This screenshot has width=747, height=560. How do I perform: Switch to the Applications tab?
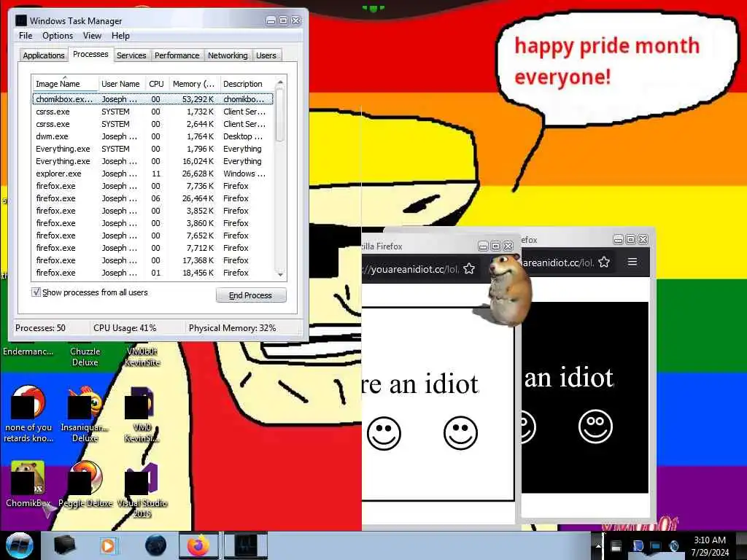(43, 55)
